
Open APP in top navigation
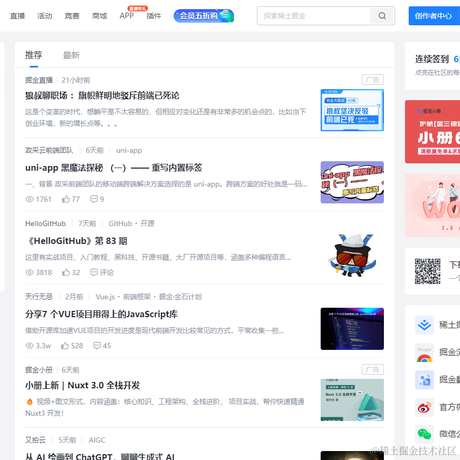[127, 16]
